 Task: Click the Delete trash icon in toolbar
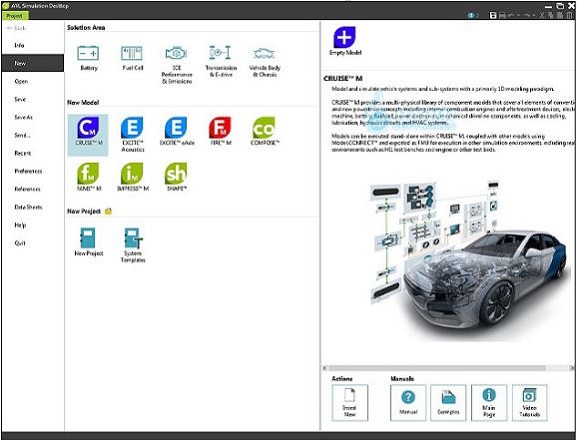click(x=570, y=15)
